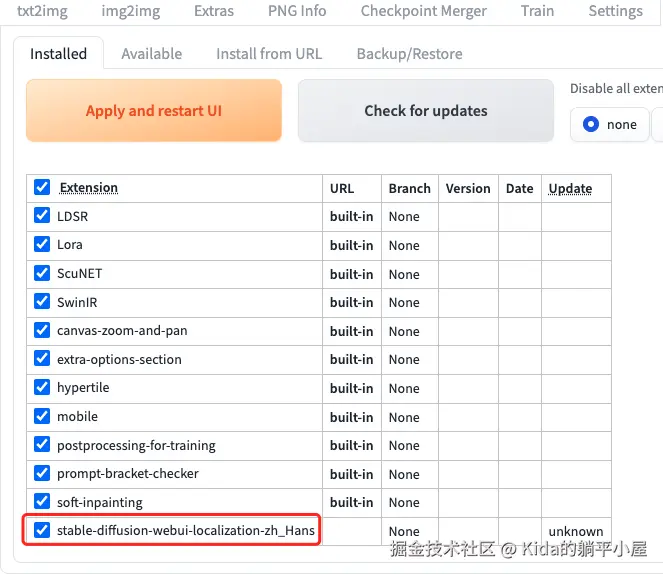Click the SwinIR extension name
663x574 pixels.
[77, 302]
